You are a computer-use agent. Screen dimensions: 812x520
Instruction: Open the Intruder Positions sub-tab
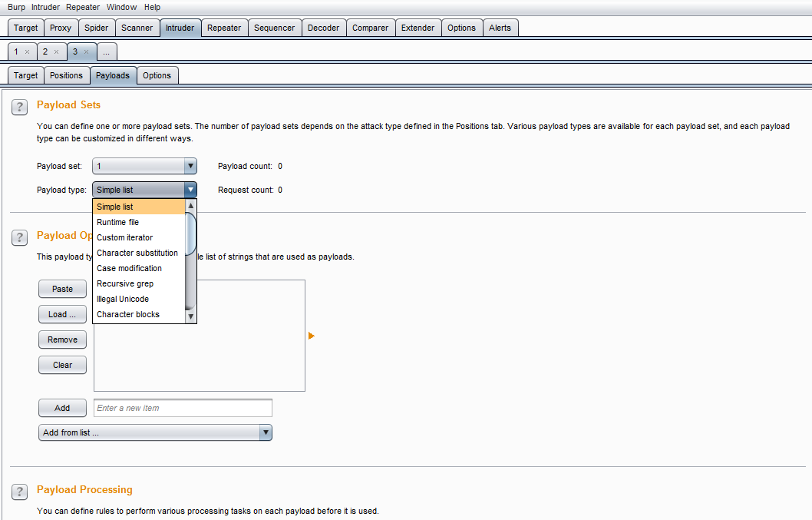pos(66,76)
